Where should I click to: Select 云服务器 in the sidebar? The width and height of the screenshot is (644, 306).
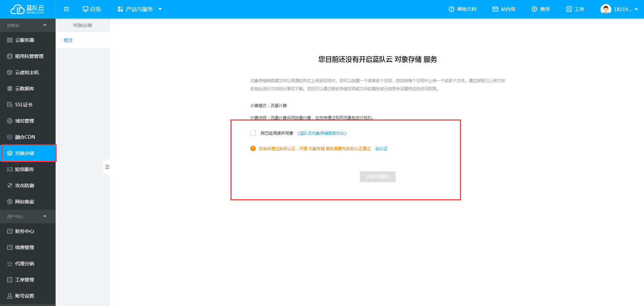coord(25,40)
